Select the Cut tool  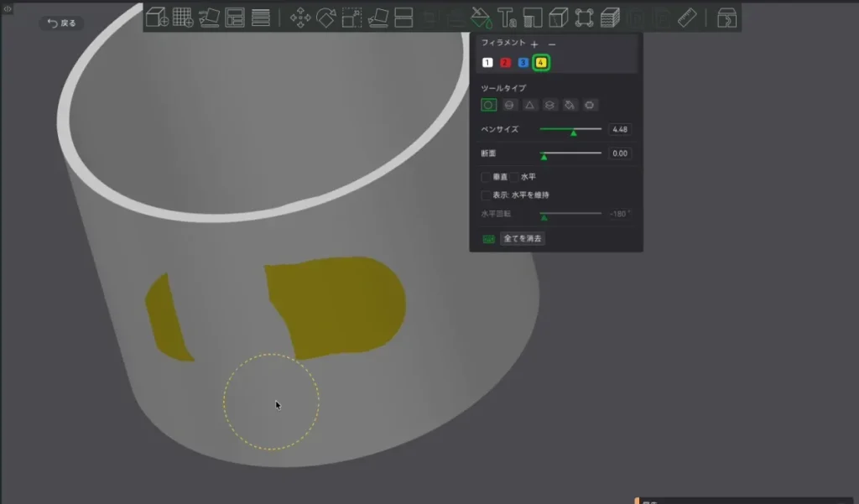[x=403, y=18]
